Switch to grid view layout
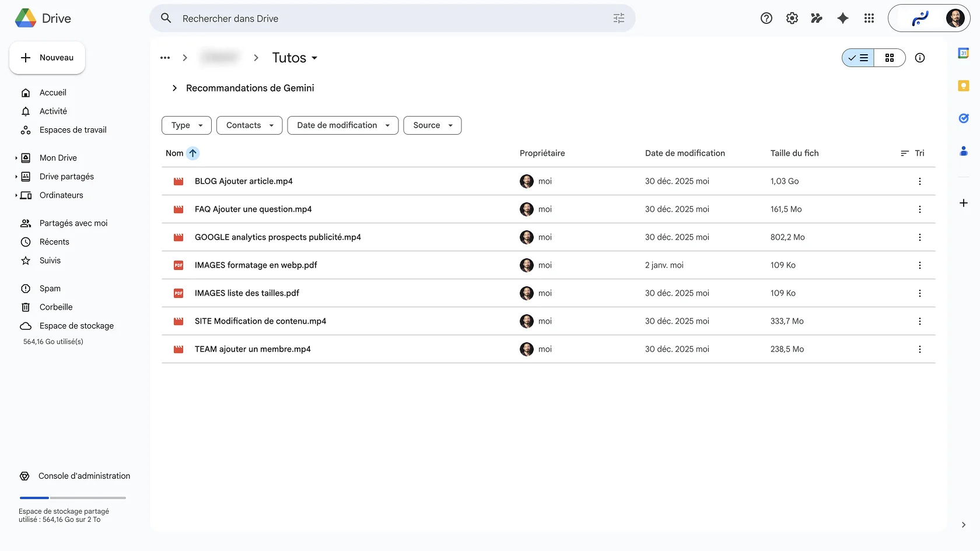The height and width of the screenshot is (551, 980). point(890,58)
